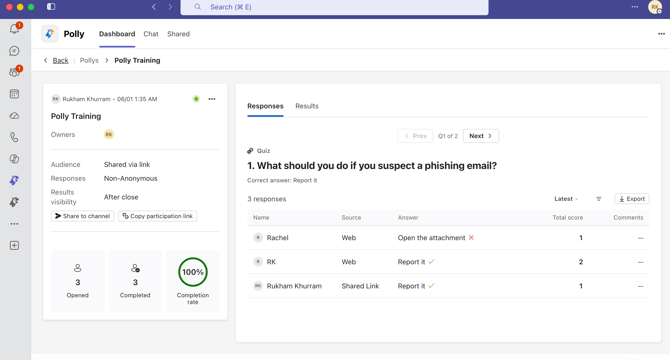Click the Open the attachment answer
Viewport: 670px width, 360px height.
pos(432,238)
